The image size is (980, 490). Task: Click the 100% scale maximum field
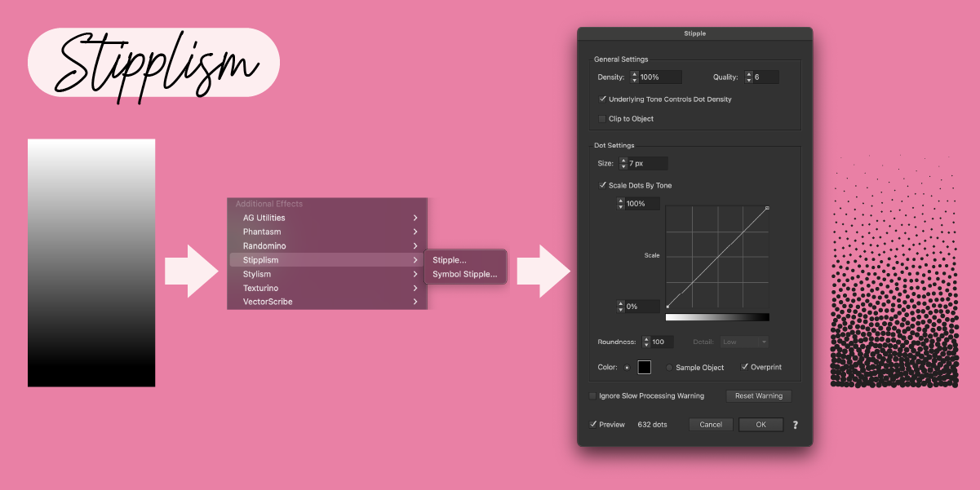[x=643, y=204]
